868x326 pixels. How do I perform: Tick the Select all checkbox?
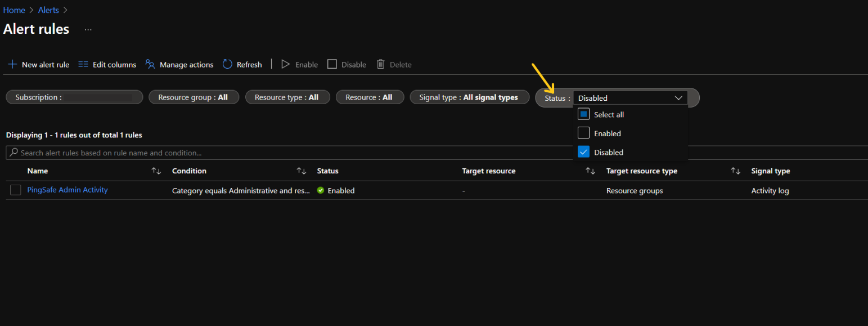[x=583, y=114]
